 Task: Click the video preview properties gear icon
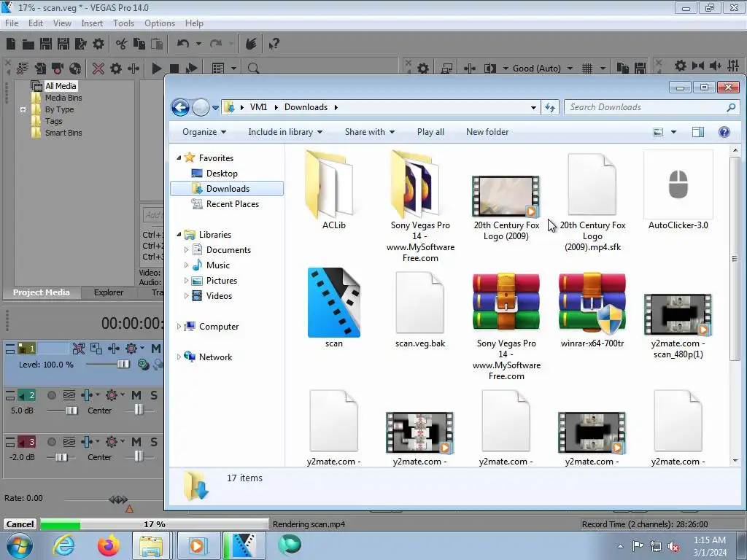coord(422,69)
